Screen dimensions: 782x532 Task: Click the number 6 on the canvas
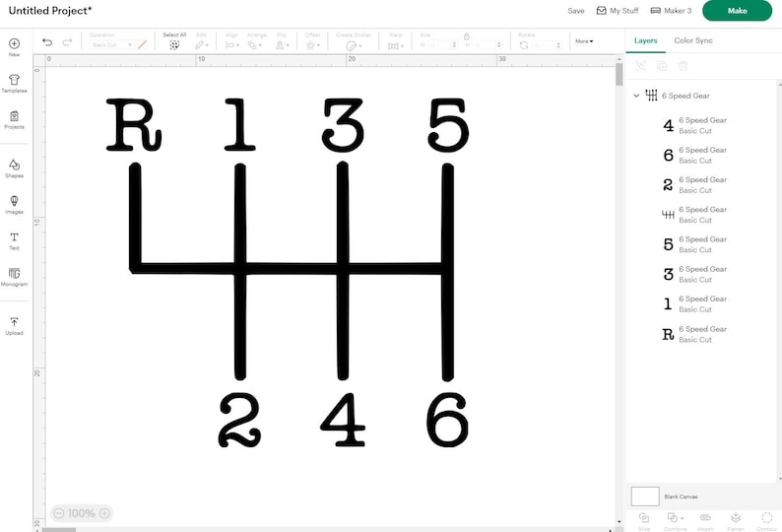click(x=447, y=420)
